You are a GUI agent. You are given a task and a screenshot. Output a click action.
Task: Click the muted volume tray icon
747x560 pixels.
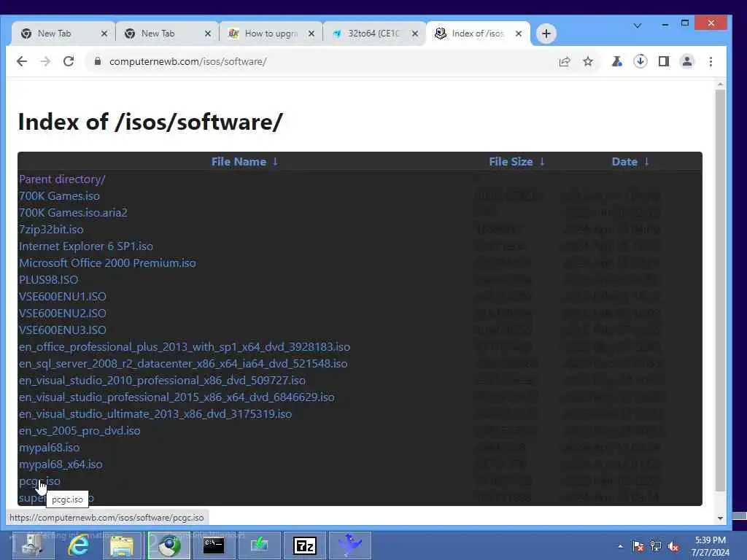pyautogui.click(x=673, y=547)
